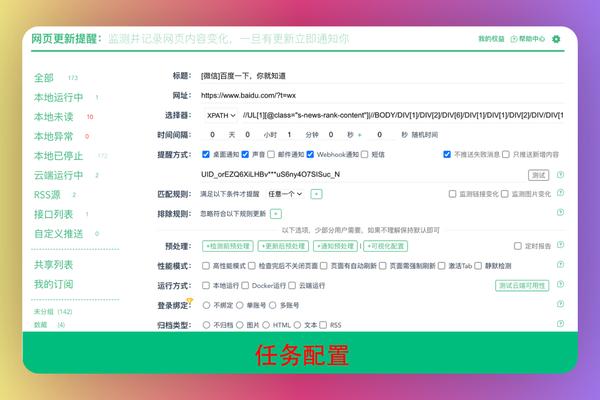Enable the 云端运行 checkbox
Screen dimensions: 600x400
coord(292,286)
